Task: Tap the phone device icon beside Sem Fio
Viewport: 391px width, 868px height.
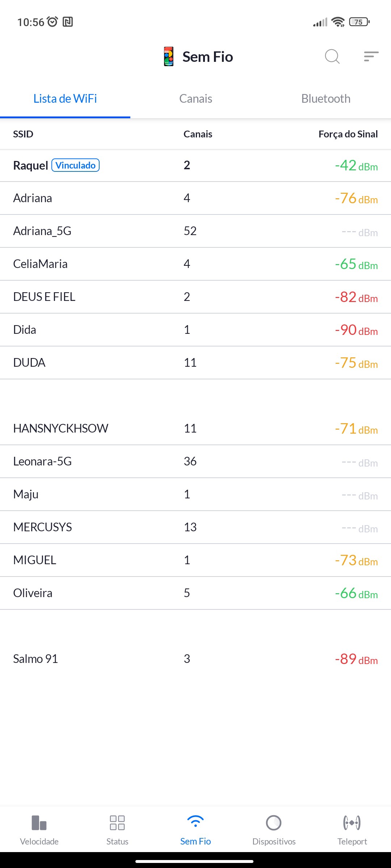Action: click(x=169, y=56)
